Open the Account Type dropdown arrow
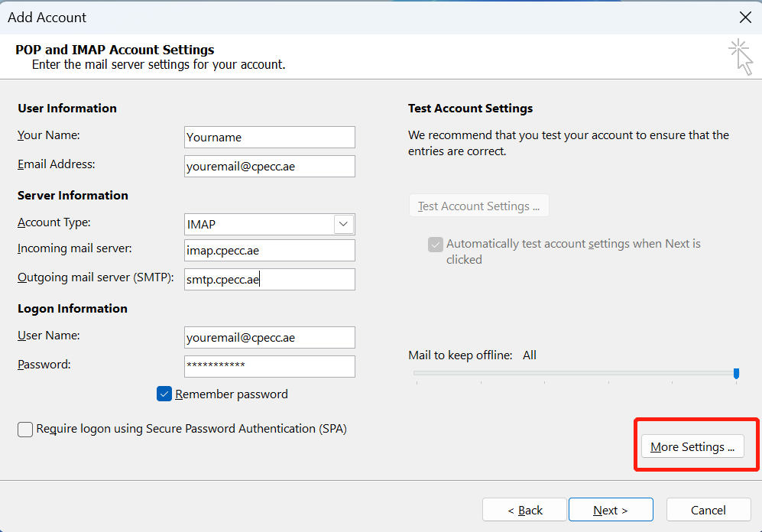 344,225
